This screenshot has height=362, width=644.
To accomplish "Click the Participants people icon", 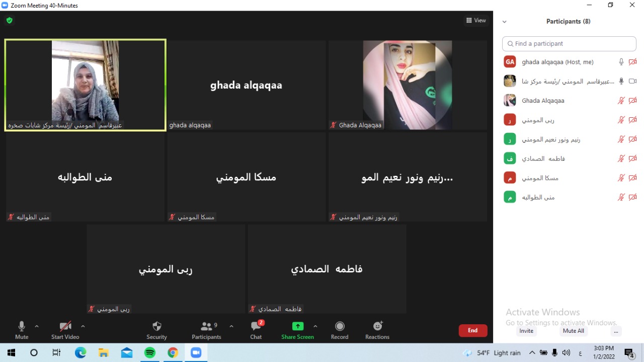I will click(206, 326).
